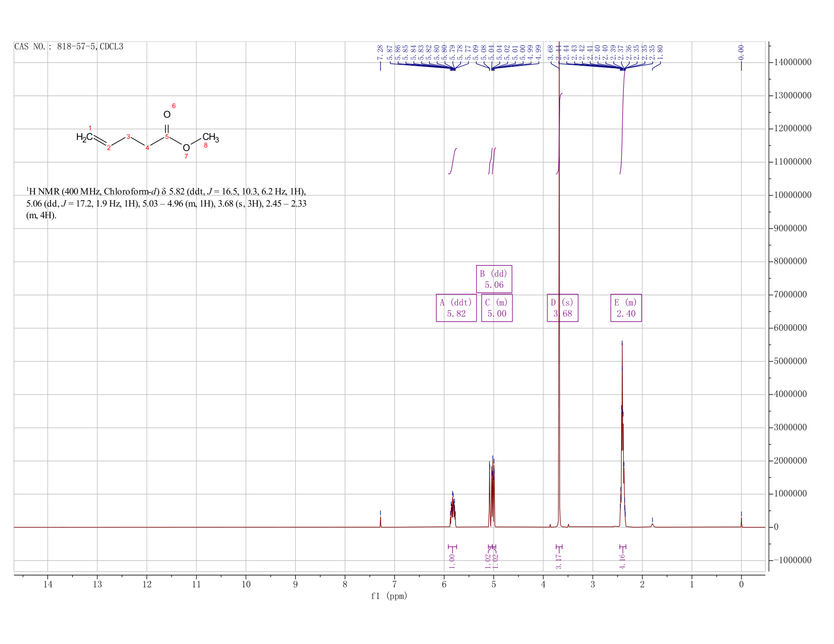The image size is (834, 644).
Task: Click the '(m, 4H).' text ending the report
Action: click(41, 216)
